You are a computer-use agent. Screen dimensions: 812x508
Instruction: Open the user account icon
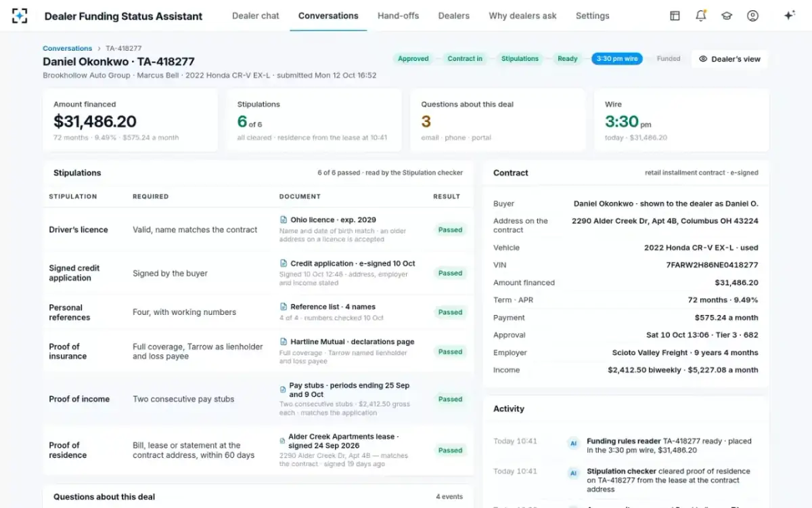[752, 16]
